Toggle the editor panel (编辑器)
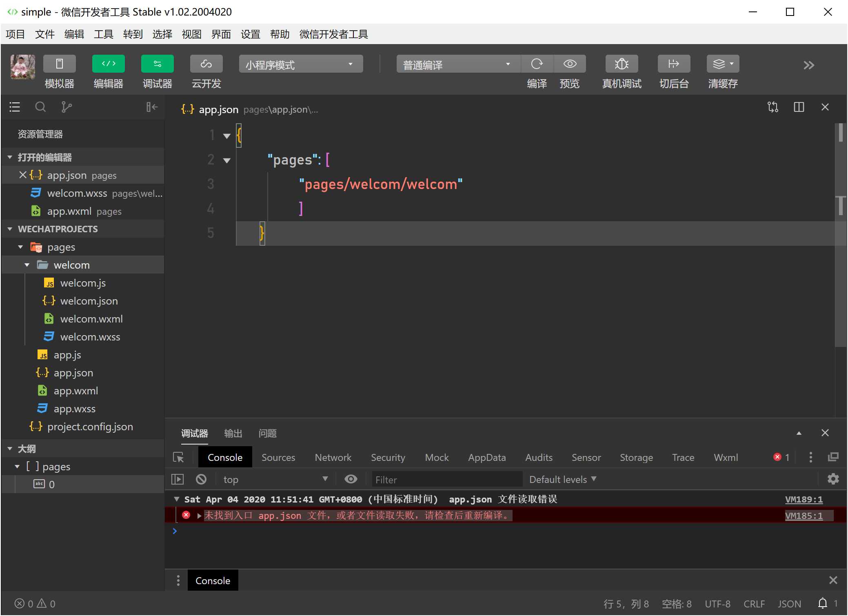This screenshot has height=616, width=848. (109, 64)
